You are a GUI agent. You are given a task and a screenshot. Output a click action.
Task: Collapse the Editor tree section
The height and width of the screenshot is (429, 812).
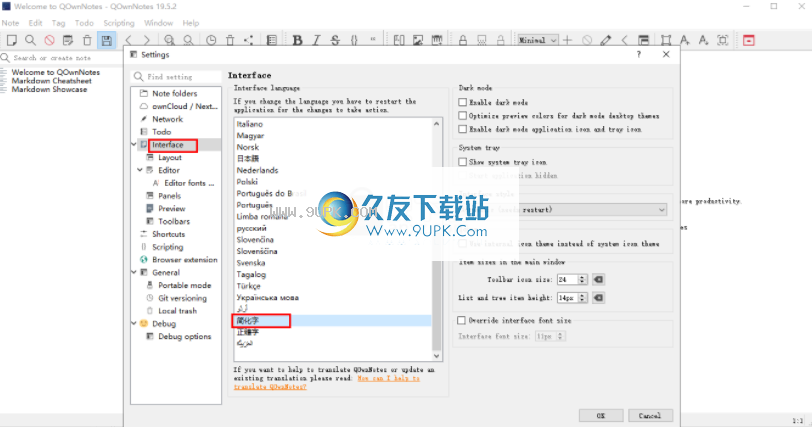[x=140, y=170]
